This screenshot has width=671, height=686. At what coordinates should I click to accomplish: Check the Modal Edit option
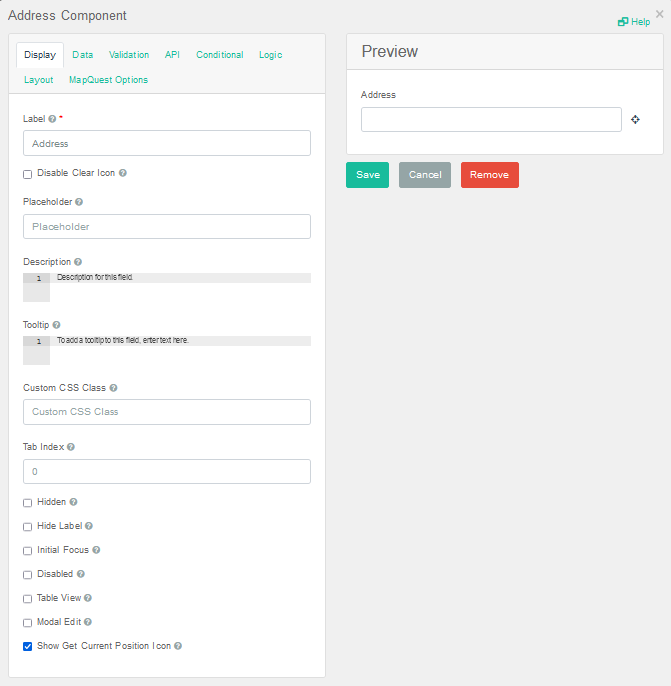[28, 623]
